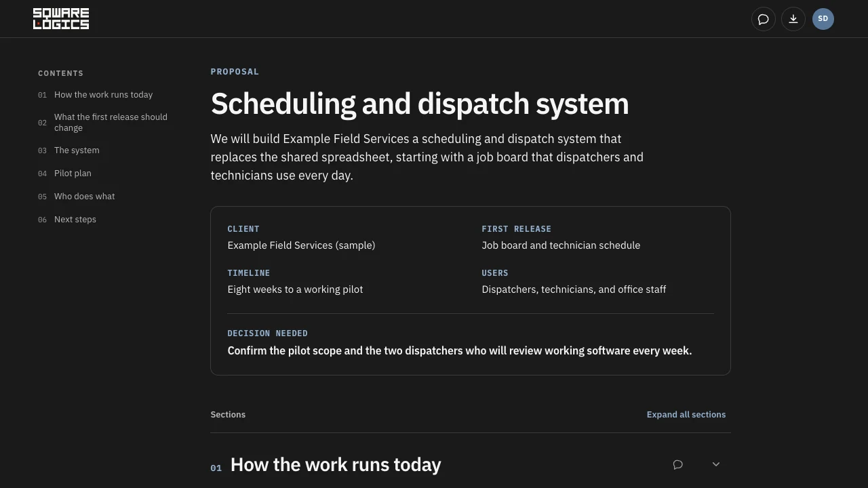Image resolution: width=868 pixels, height=488 pixels.
Task: Click the 'DECISION NEEDED' label
Action: tap(267, 333)
